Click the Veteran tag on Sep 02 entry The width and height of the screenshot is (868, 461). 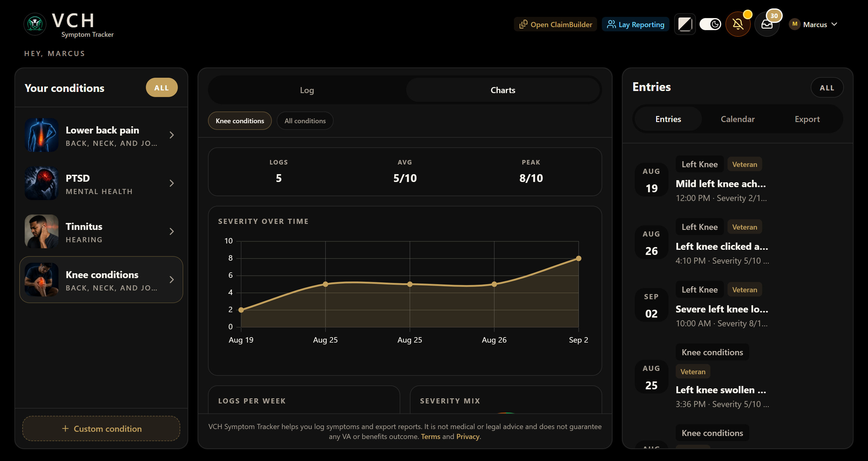tap(744, 290)
